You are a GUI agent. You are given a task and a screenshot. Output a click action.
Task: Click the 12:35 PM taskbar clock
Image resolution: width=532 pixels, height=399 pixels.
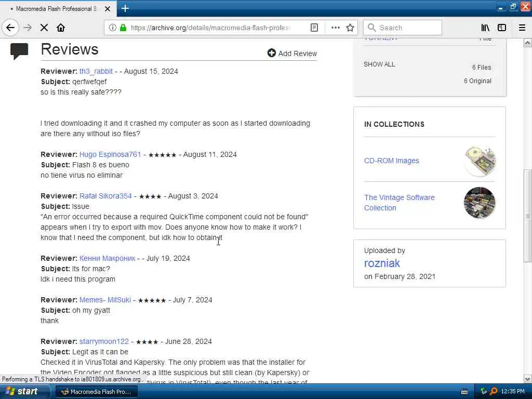coord(513,392)
